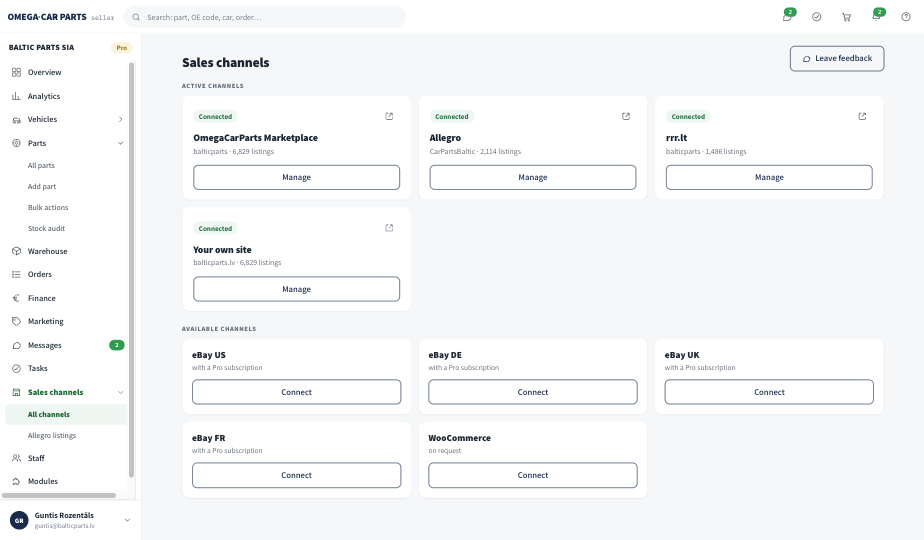Click the Staff people icon in sidebar
This screenshot has height=540, width=924.
[x=16, y=458]
